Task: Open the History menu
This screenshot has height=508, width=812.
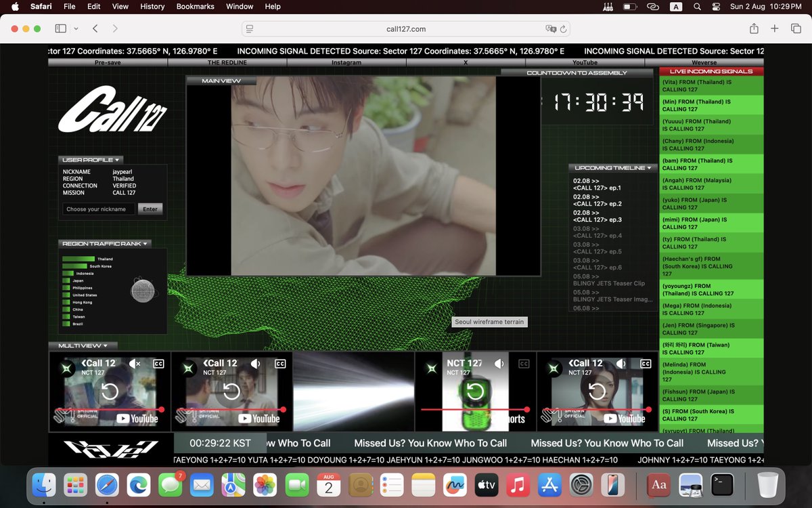Action: [152, 6]
